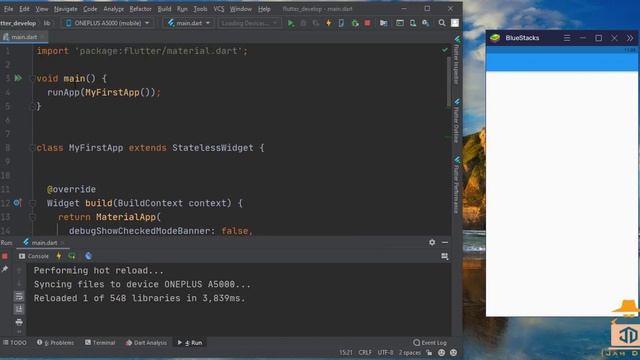Screen dimensions: 640x360
Task: Hide the Run panel with minimize dash
Action: pyautogui.click(x=445, y=242)
